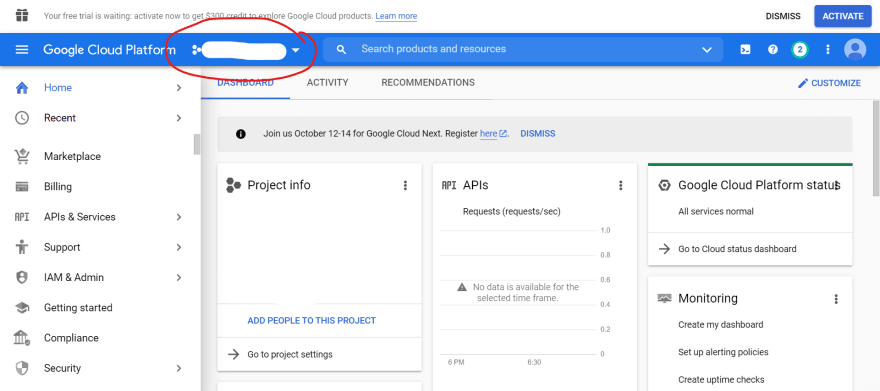Open the user account avatar
This screenshot has height=391, width=880.
click(855, 49)
